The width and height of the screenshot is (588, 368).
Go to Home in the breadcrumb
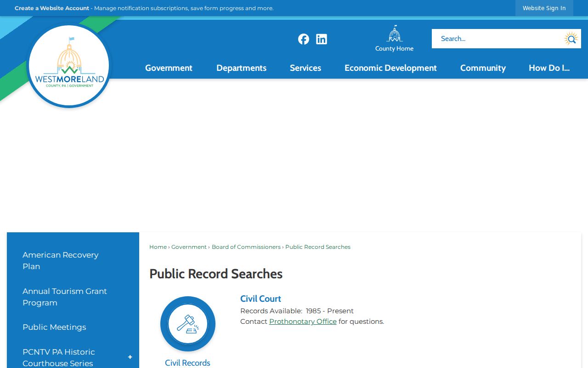click(158, 247)
